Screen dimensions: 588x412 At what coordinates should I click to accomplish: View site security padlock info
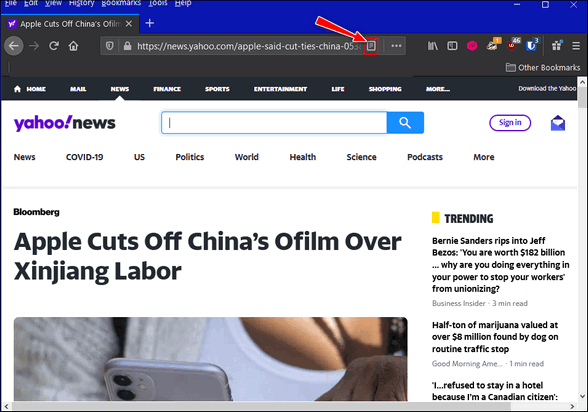pos(128,46)
